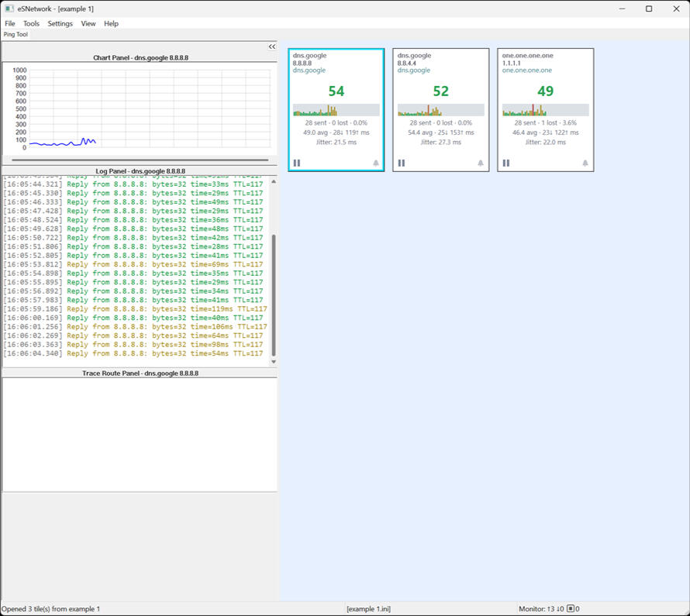Select log entry at 16:06:04.340
Image resolution: width=690 pixels, height=616 pixels.
[x=133, y=353]
